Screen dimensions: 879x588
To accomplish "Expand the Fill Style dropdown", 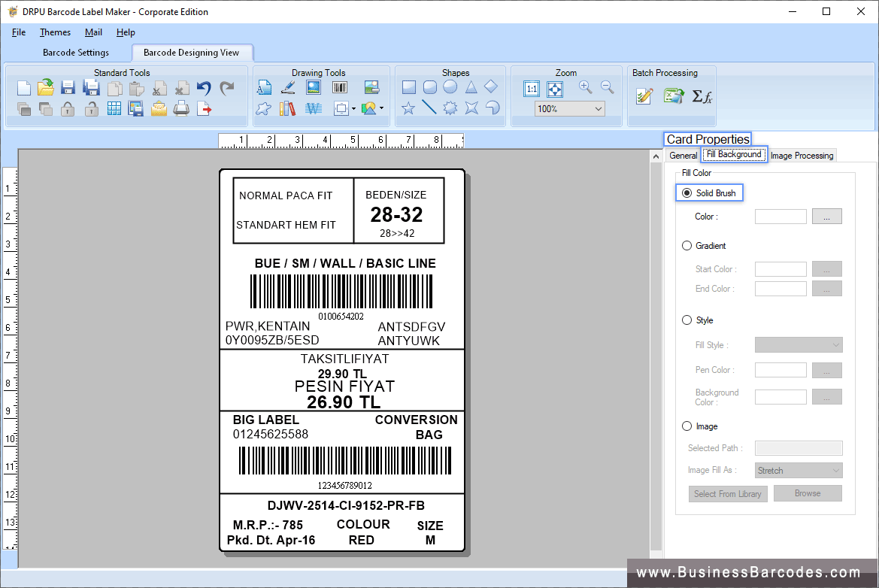I will pos(798,344).
